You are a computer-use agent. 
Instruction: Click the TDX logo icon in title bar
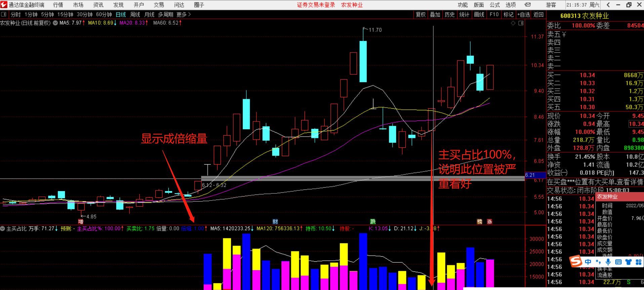pyautogui.click(x=4, y=5)
